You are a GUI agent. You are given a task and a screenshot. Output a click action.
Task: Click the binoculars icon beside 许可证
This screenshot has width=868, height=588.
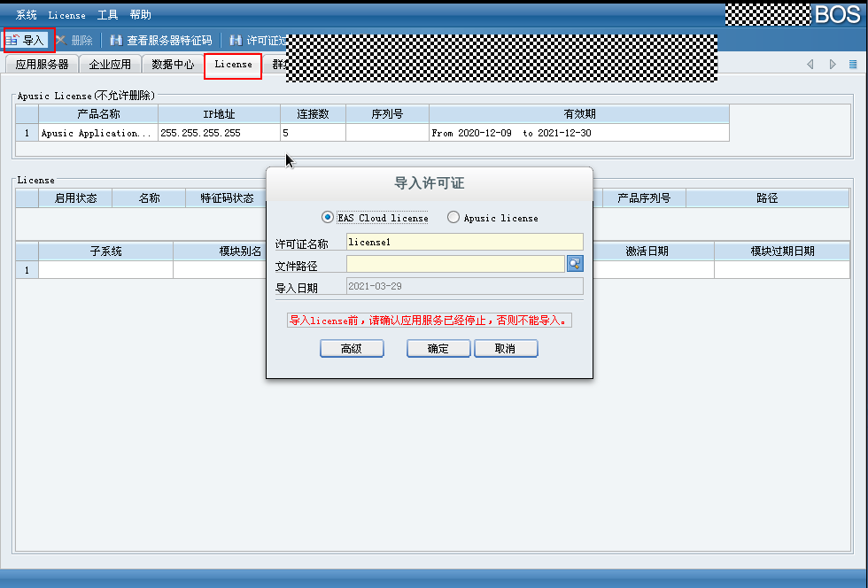click(236, 41)
